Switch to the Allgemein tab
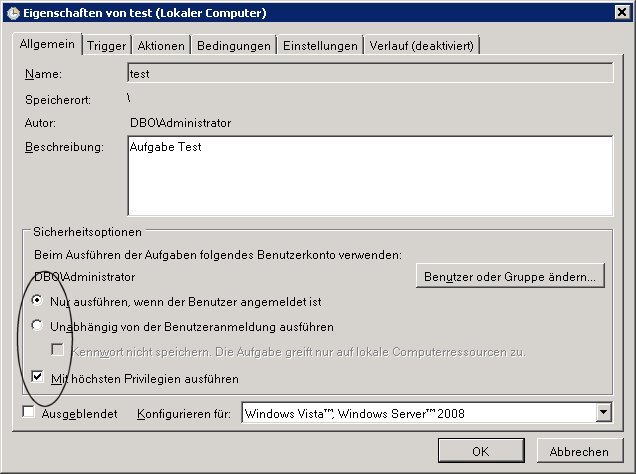Screen dimensions: 636x474 coord(46,45)
